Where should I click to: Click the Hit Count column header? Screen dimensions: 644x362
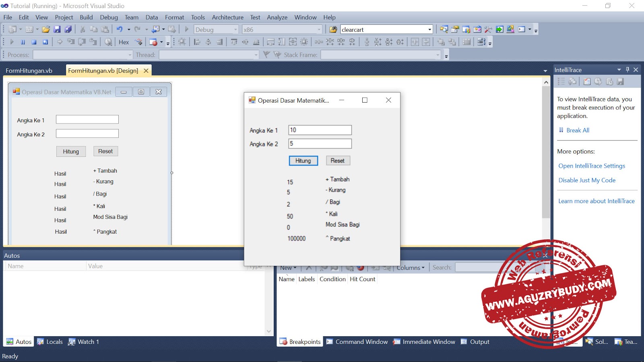(x=362, y=279)
